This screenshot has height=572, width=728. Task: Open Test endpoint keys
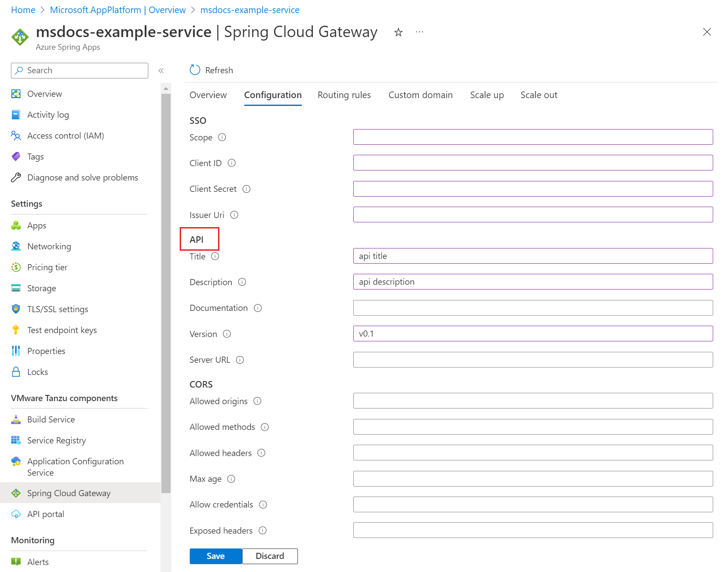(62, 330)
